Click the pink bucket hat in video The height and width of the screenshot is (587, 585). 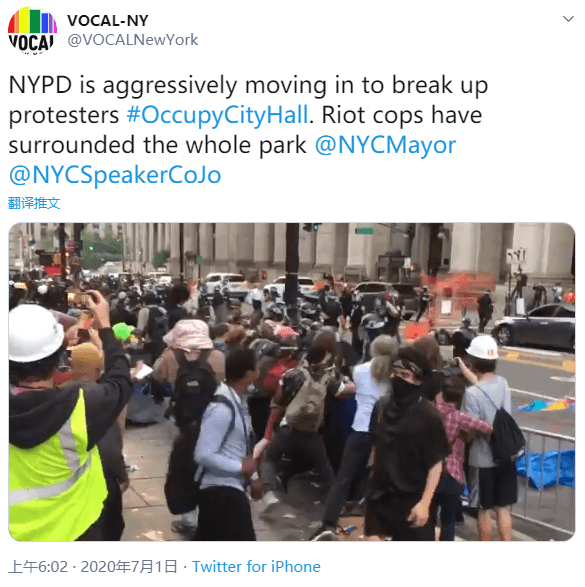(189, 334)
